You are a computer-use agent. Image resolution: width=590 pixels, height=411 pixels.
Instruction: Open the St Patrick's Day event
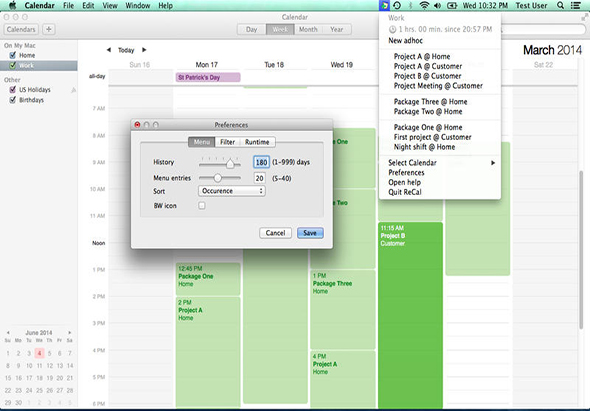coord(208,77)
